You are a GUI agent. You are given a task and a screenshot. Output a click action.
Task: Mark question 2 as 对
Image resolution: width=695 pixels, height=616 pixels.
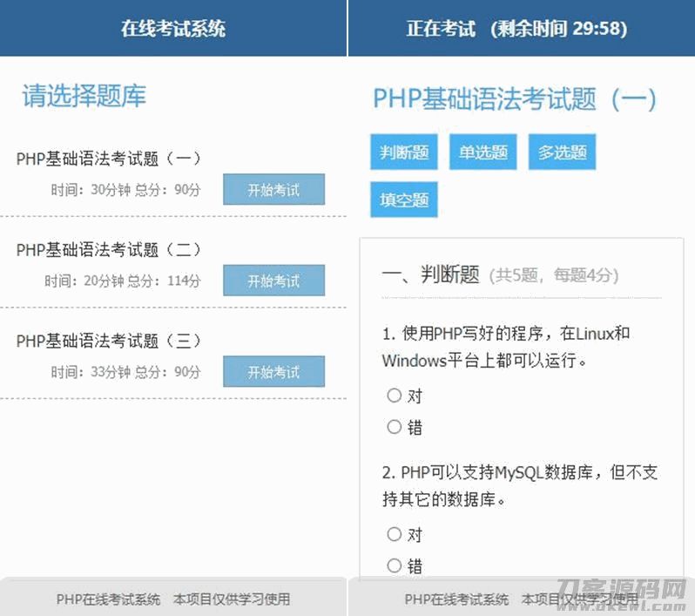coord(395,534)
